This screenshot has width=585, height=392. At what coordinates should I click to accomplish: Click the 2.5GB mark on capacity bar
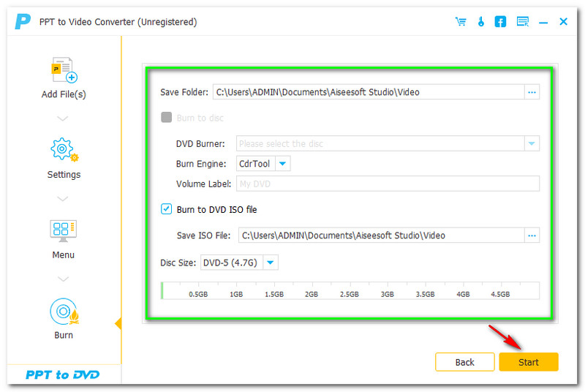click(350, 294)
